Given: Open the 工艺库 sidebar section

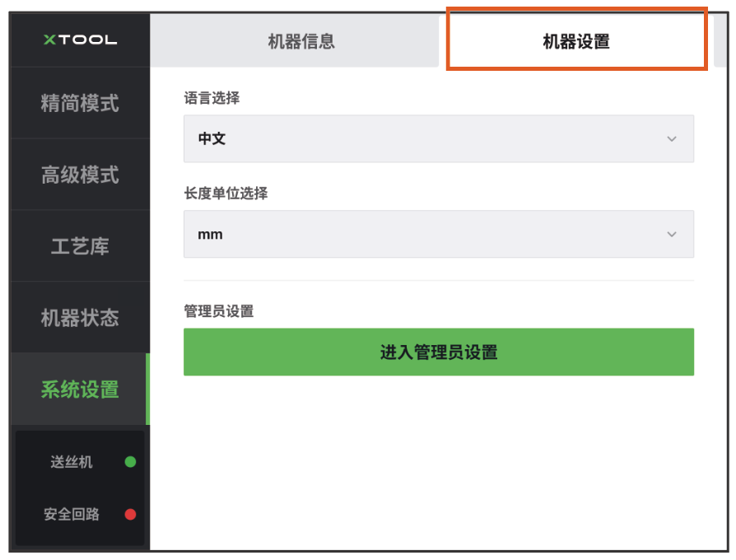Looking at the screenshot, I should point(80,247).
